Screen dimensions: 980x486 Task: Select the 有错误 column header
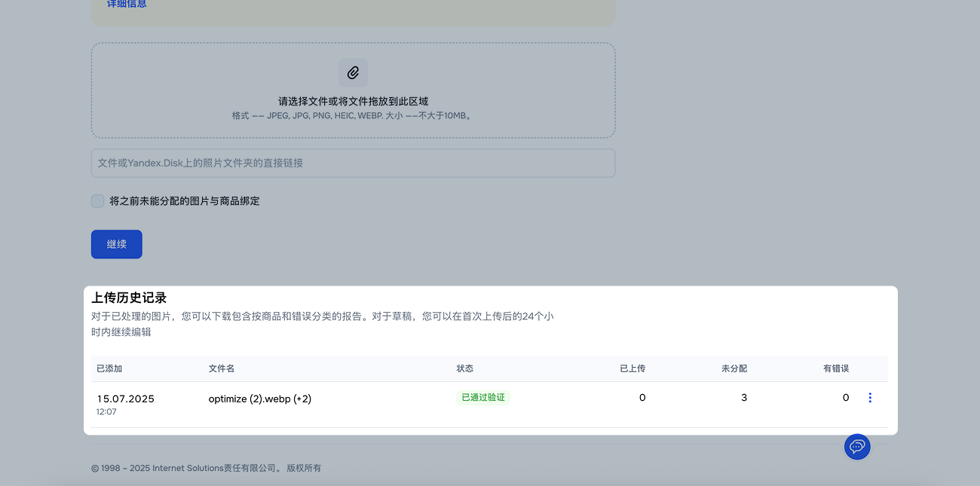pos(835,368)
